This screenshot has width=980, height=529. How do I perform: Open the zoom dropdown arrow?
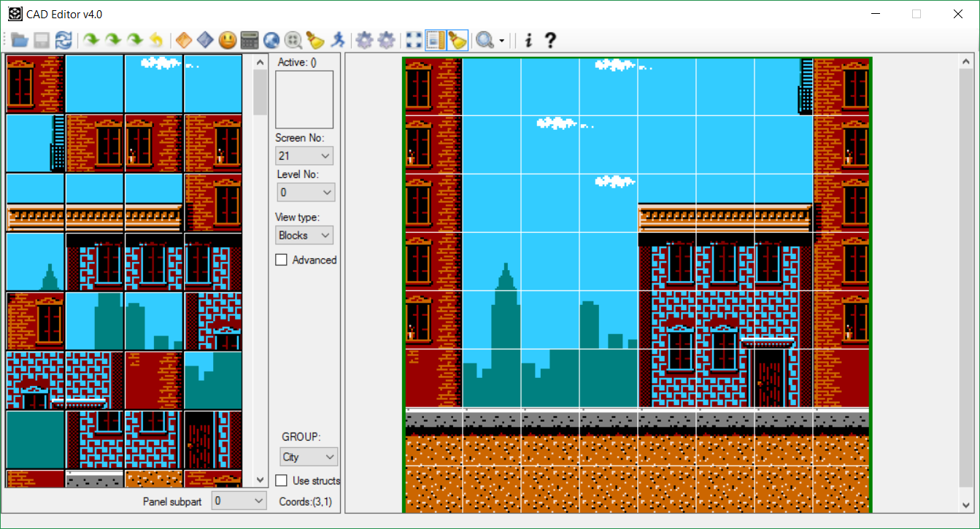point(502,41)
